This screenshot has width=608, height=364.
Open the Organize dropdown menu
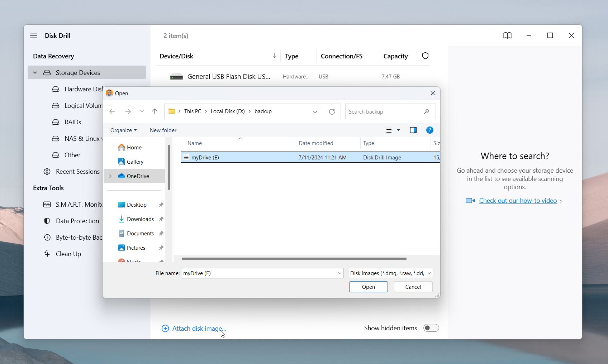tap(123, 130)
